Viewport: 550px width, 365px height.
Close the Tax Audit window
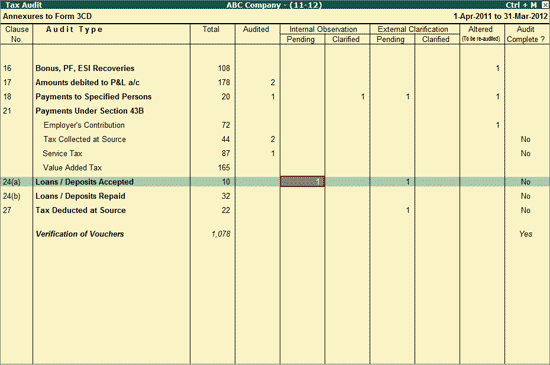[x=545, y=5]
